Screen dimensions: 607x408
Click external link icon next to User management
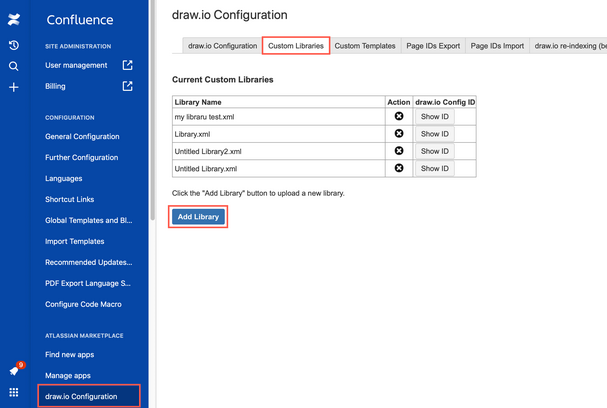(127, 65)
